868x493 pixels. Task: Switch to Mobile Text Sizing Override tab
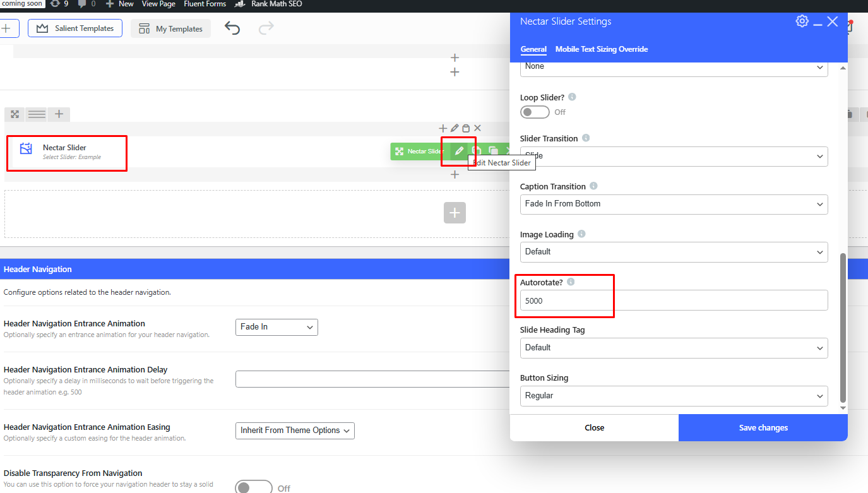click(601, 49)
